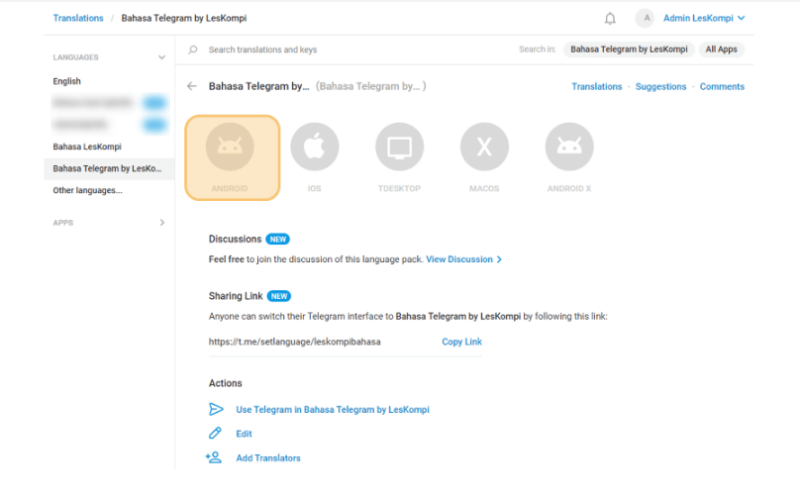Click the Admin LesKompi avatar

tap(645, 18)
